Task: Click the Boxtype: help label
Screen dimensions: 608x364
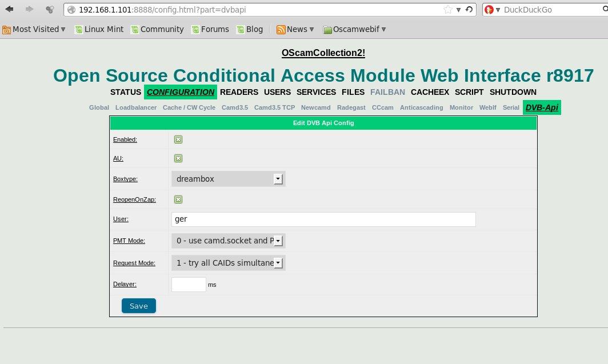Action: coord(125,179)
